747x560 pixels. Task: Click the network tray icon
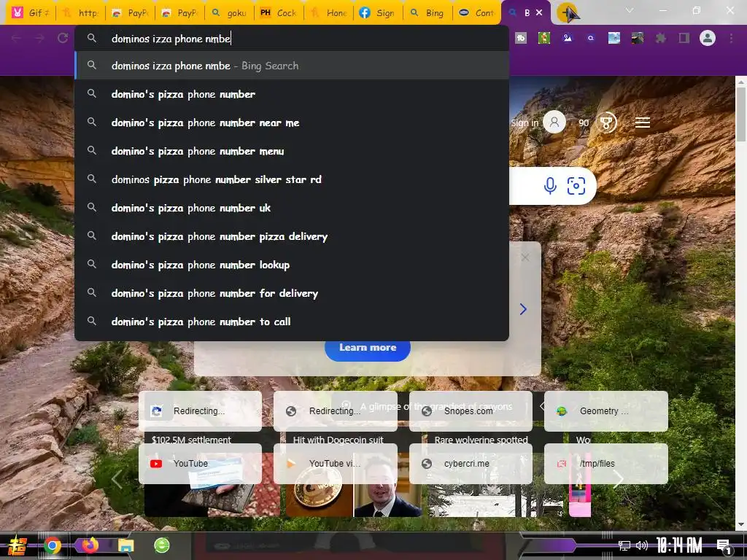[x=624, y=545]
